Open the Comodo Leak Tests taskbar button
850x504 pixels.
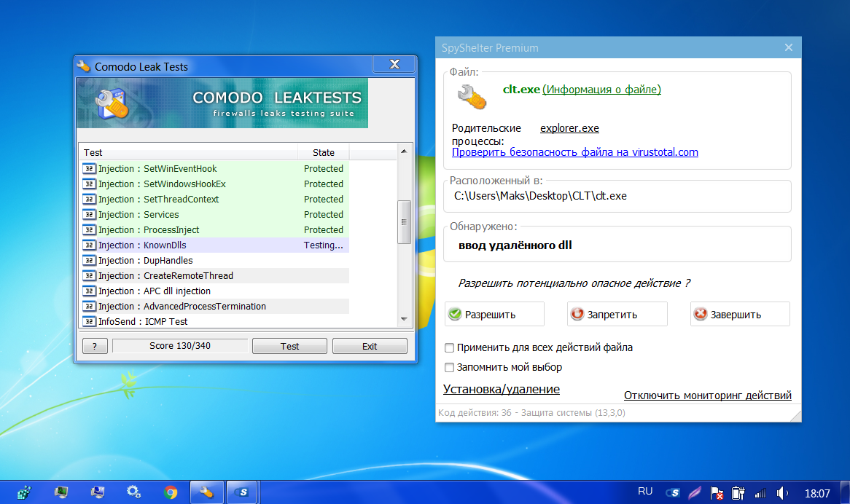(x=207, y=492)
